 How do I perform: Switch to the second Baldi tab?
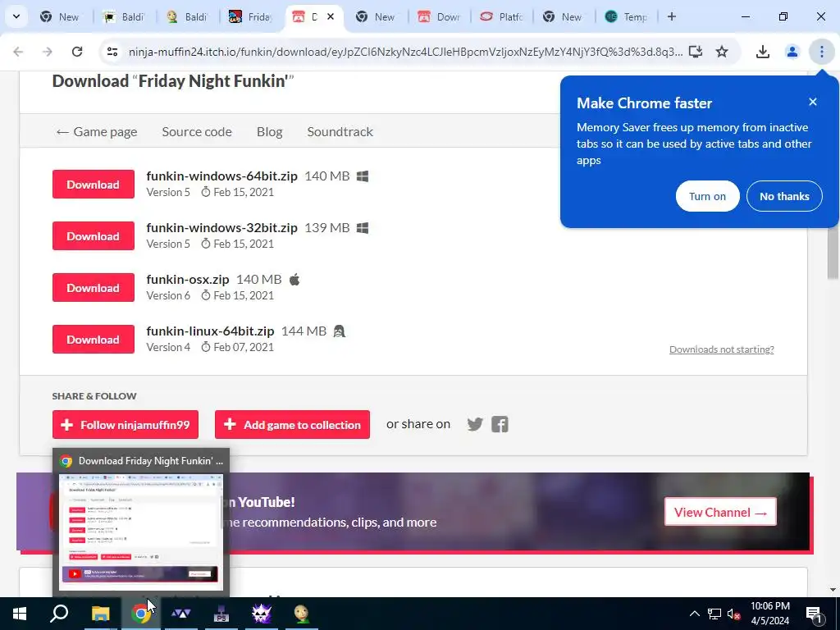[x=188, y=16]
